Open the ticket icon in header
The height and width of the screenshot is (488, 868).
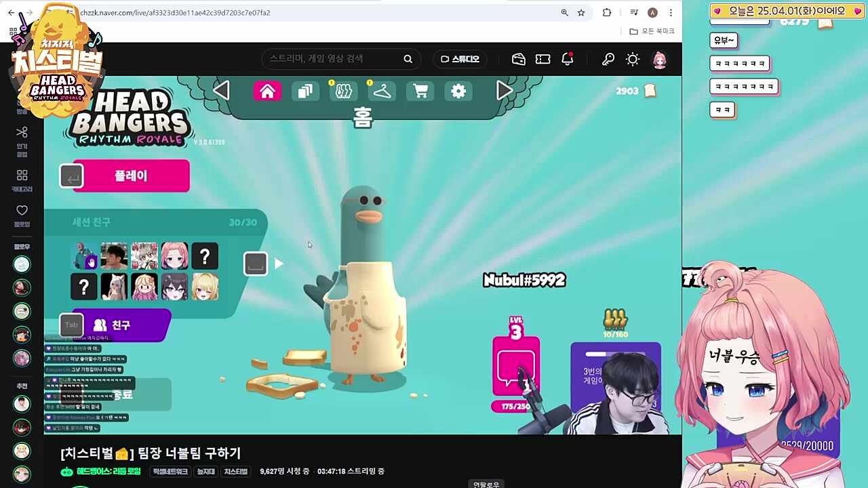tap(542, 59)
